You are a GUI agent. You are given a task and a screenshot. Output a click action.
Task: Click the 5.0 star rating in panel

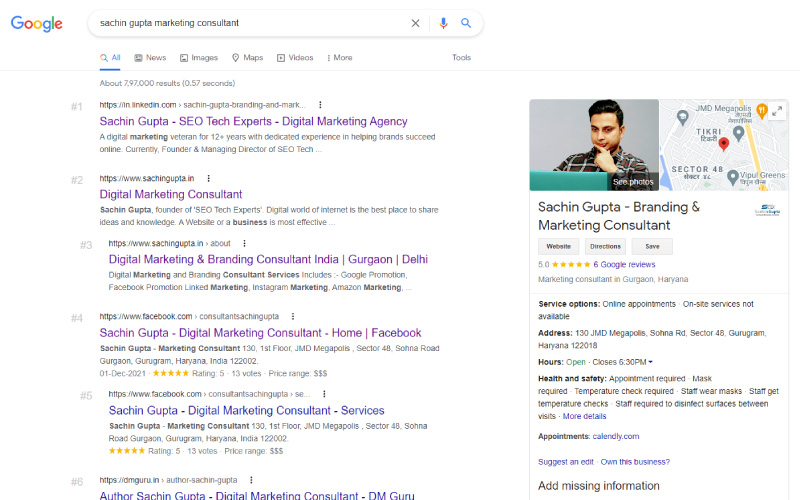(564, 264)
